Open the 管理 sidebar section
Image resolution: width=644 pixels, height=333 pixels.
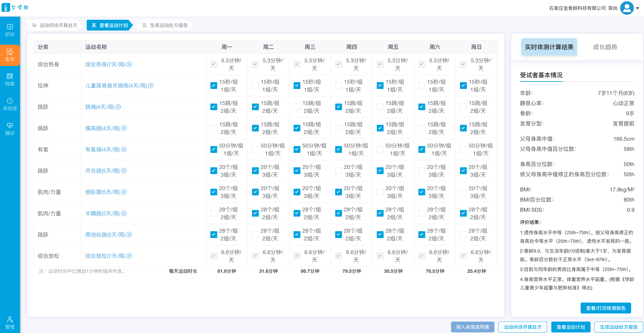coord(10,323)
